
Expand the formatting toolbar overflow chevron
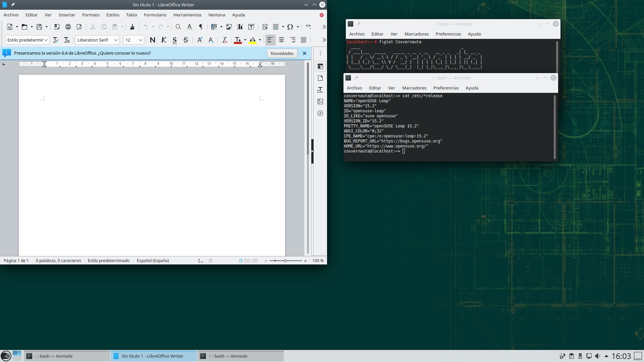point(324,40)
